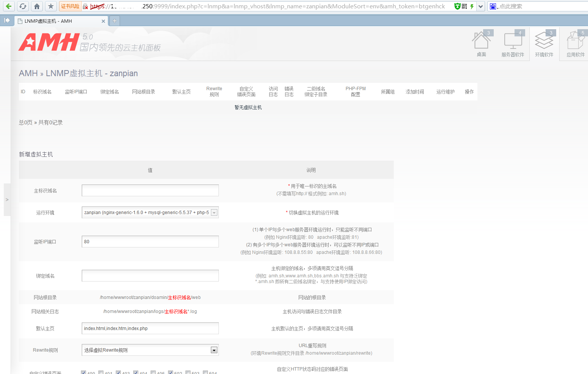Click the broken padlock certificate icon

click(x=86, y=6)
